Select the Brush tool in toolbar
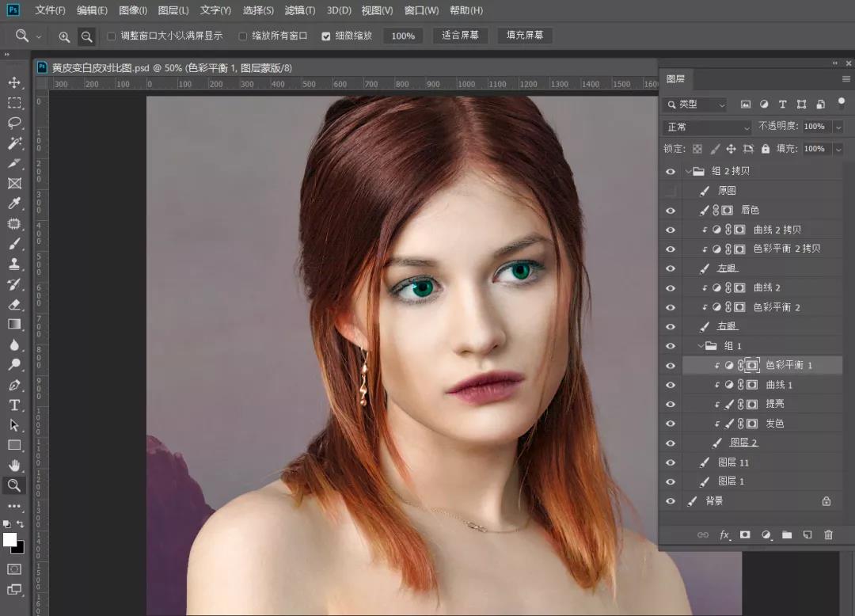This screenshot has width=855, height=616. pos(14,244)
